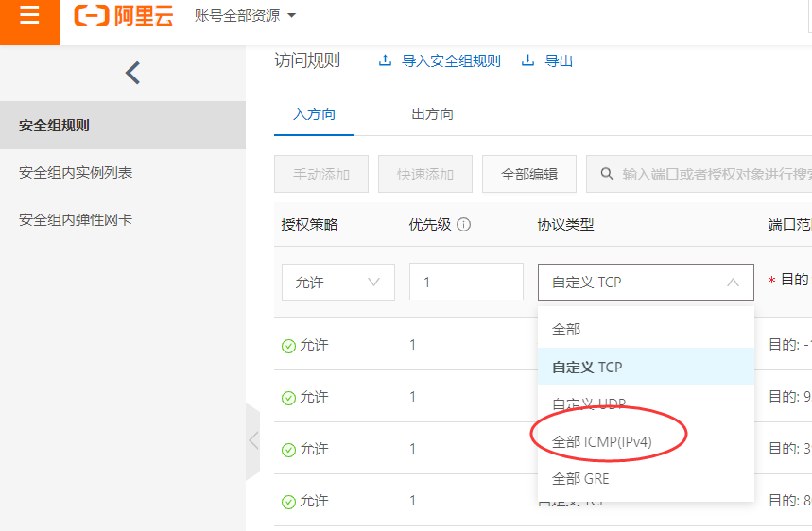Expand the 账号全部资源 dropdown
The image size is (812, 531).
[x=291, y=16]
